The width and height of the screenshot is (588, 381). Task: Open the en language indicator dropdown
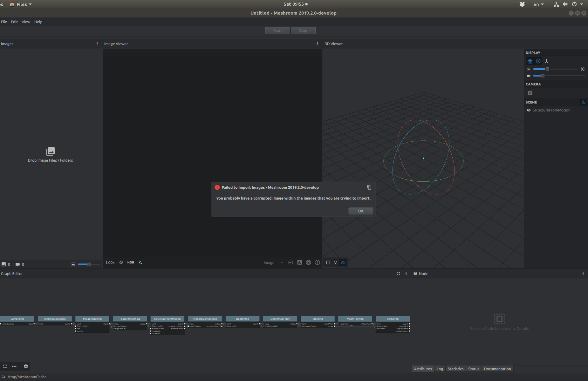click(x=538, y=4)
